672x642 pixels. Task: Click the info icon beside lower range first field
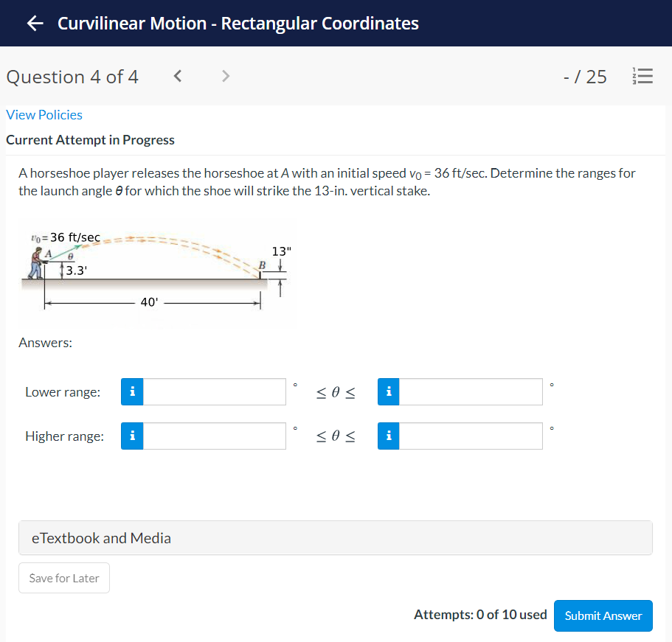(x=132, y=391)
